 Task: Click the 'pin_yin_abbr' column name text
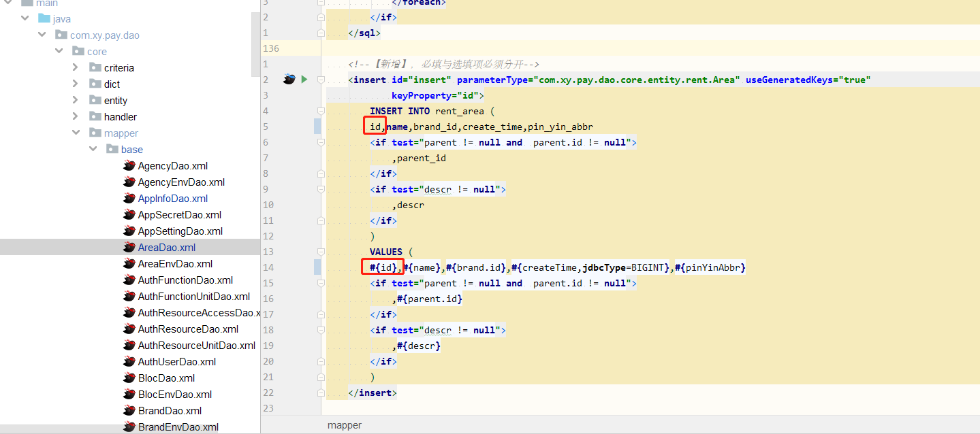coord(560,127)
